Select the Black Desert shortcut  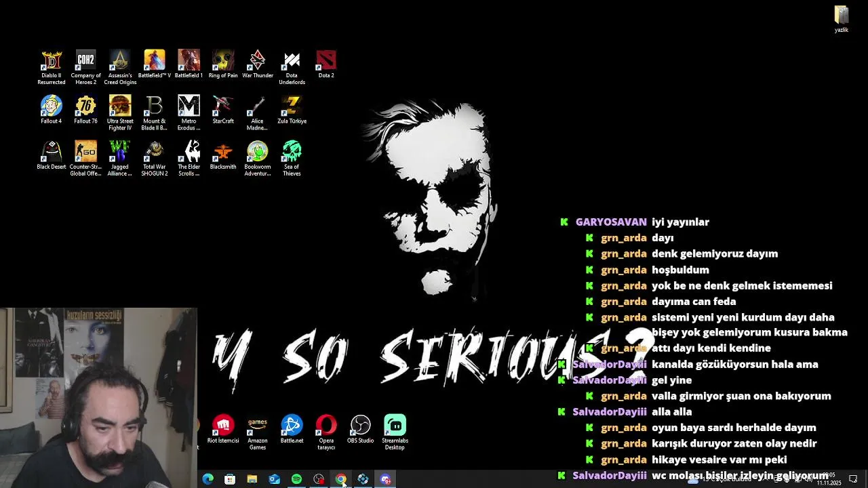[52, 155]
